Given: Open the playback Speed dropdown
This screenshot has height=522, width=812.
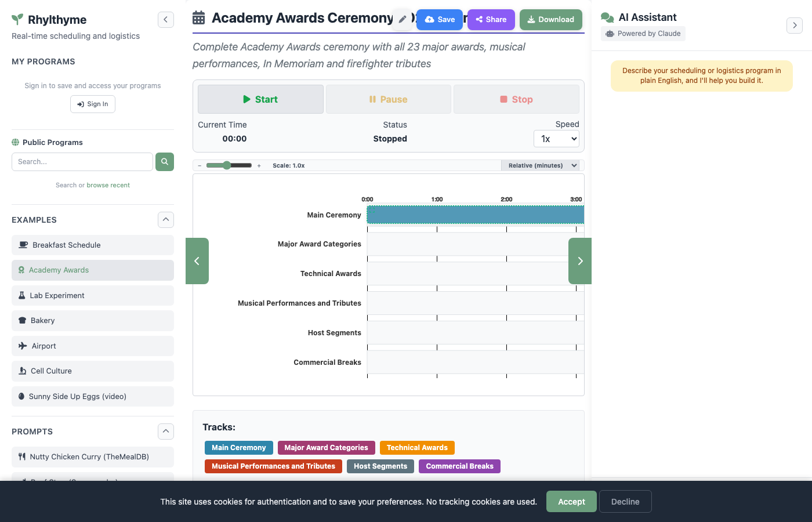Looking at the screenshot, I should click(x=556, y=139).
